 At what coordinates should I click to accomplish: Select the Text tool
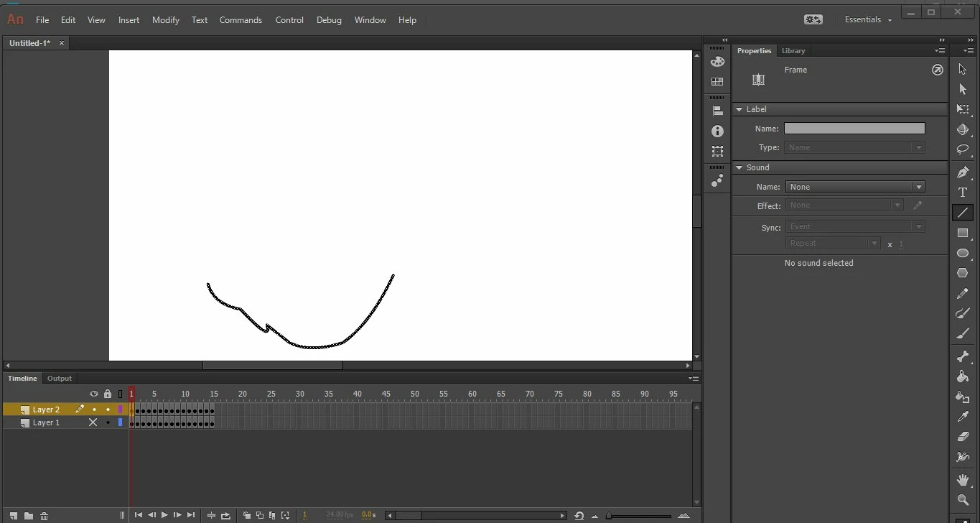963,193
